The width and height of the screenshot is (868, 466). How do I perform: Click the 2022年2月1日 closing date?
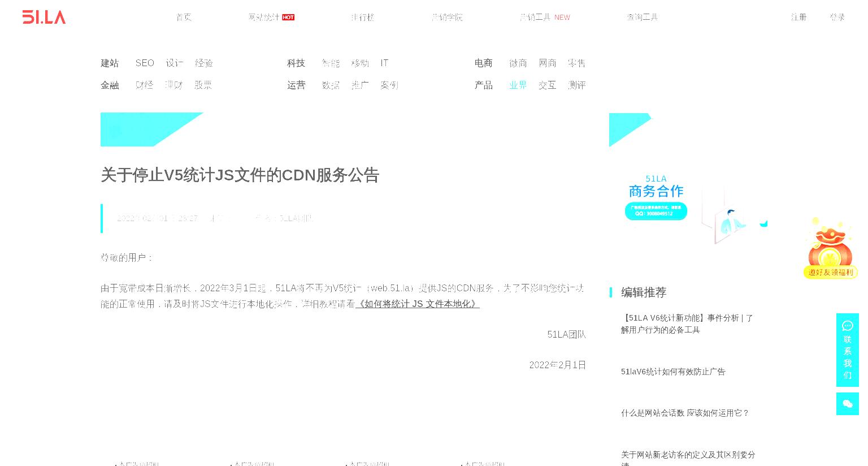(557, 365)
